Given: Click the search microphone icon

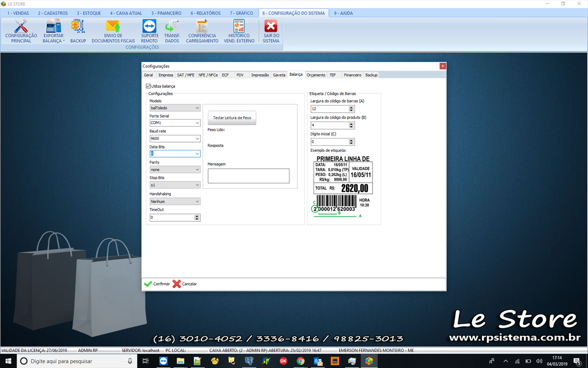Looking at the screenshot, I should coord(131,361).
